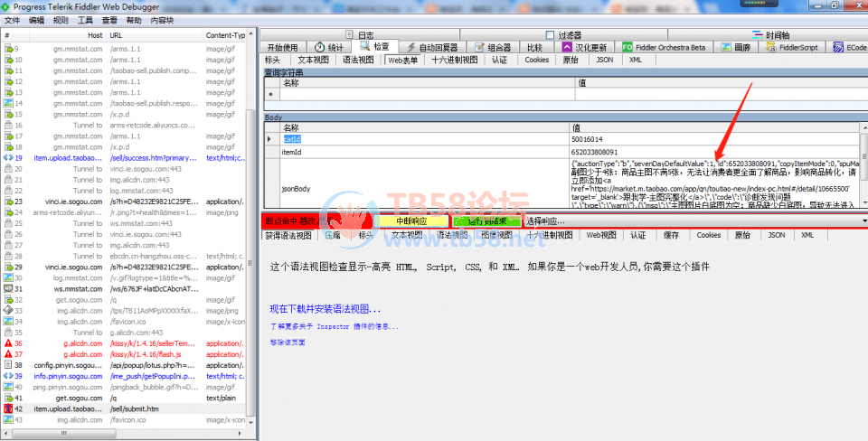Click the 现在下载并安装语法视图 link
868x441 pixels.
(325, 309)
